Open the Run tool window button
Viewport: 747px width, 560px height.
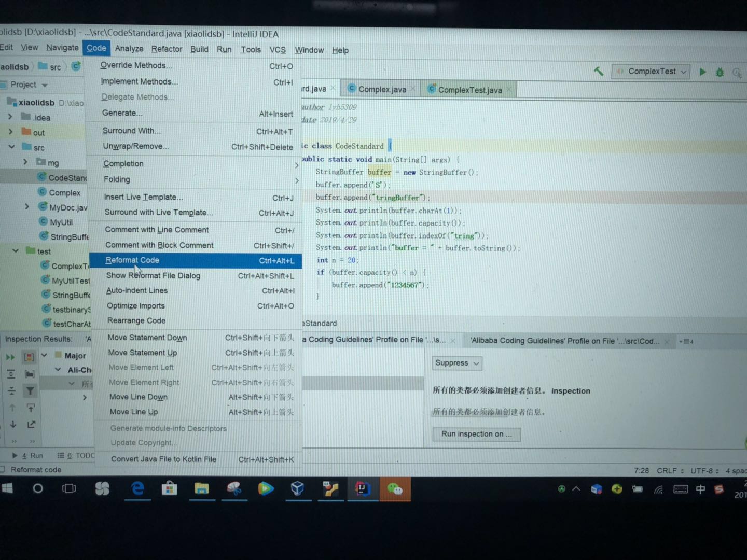pos(28,456)
